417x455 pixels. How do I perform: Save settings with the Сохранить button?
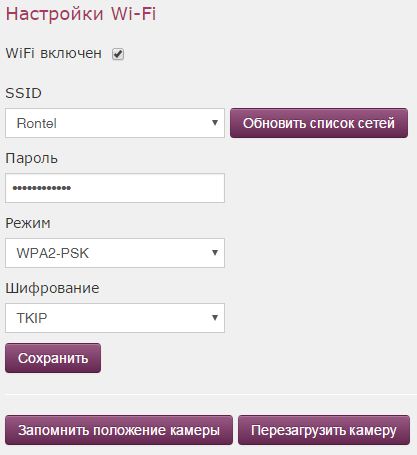click(53, 358)
